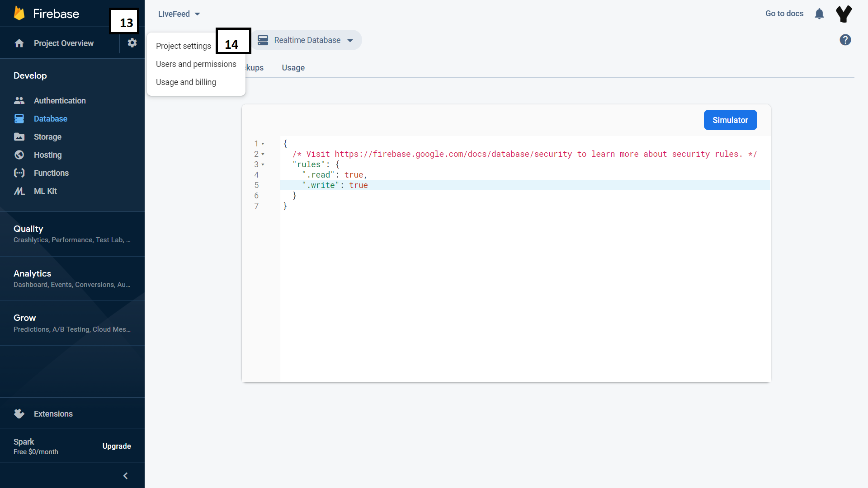Open Storage section
This screenshot has width=868, height=488.
(47, 136)
